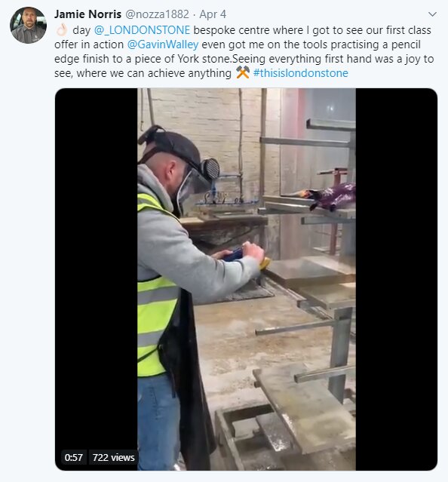Open the Apr 4 tweet timestamp
The height and width of the screenshot is (482, 448).
click(213, 14)
